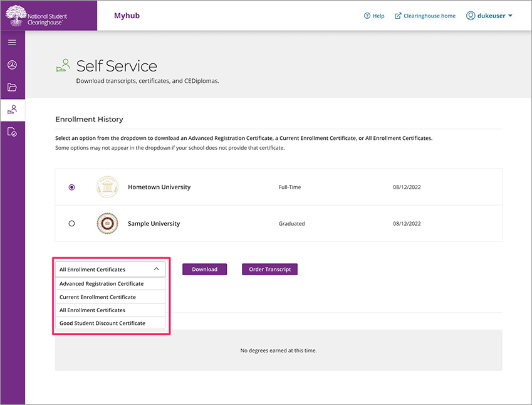Click the Hometown University seal logo
Screen dimensions: 532x405
(x=107, y=187)
